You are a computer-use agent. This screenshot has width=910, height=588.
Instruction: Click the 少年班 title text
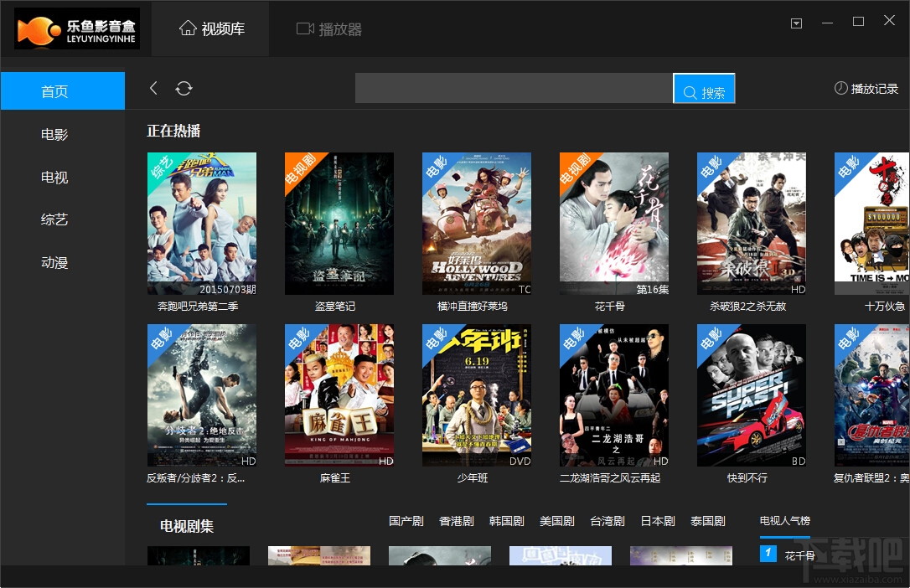[473, 477]
